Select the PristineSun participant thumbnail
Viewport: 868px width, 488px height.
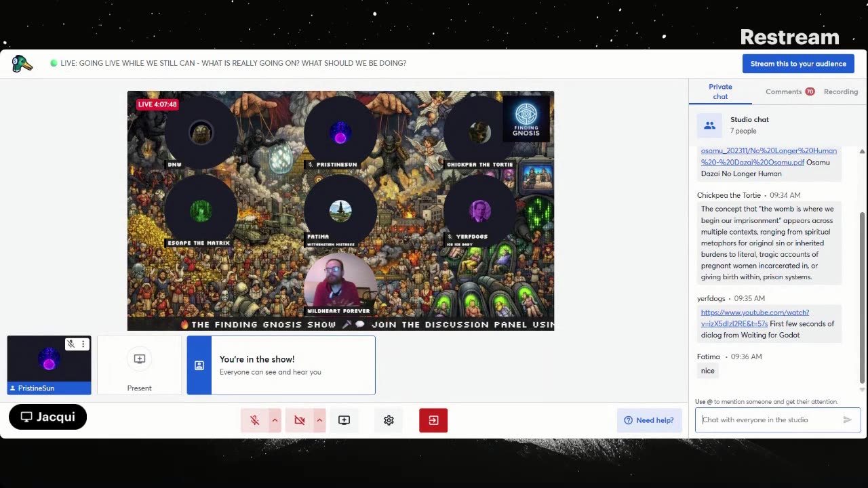(x=49, y=365)
